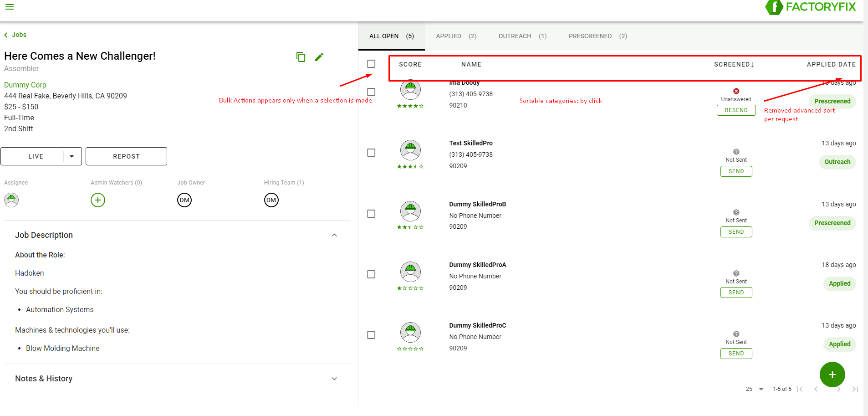Toggle the select-all candidates checkbox
The width and height of the screenshot is (868, 416).
tap(371, 64)
